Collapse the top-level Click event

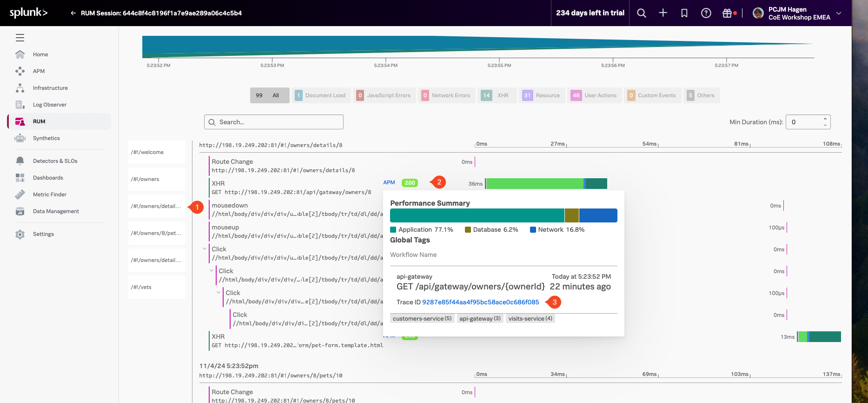click(205, 249)
